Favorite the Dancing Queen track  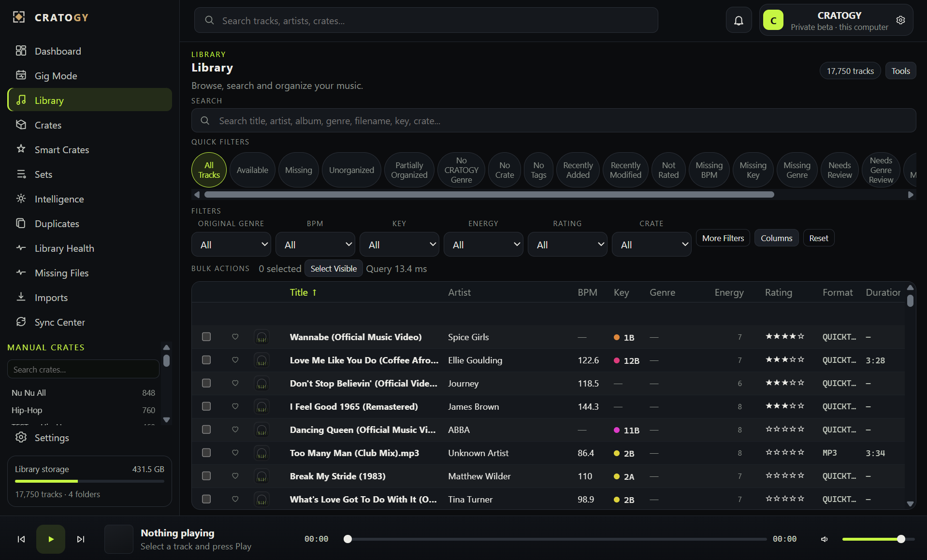pyautogui.click(x=235, y=430)
